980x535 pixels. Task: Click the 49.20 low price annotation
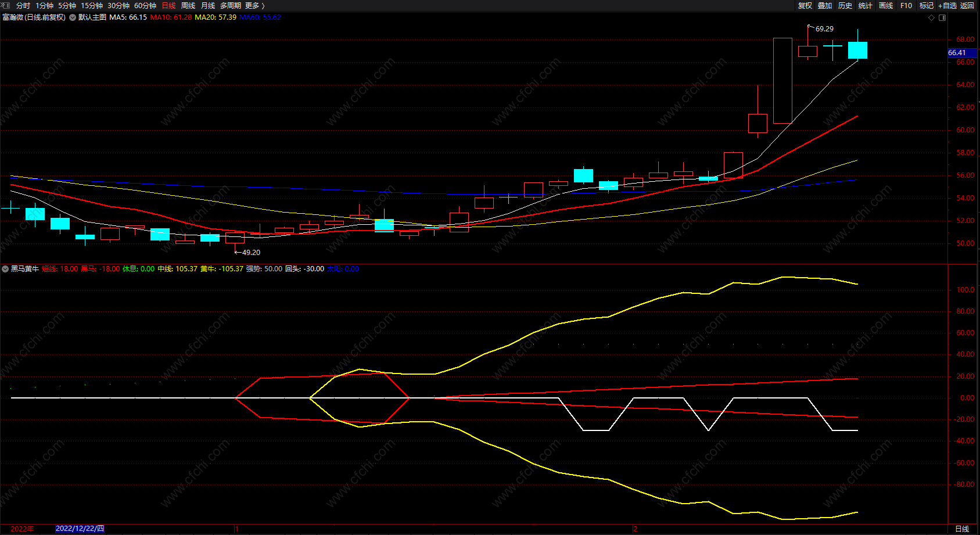click(251, 253)
